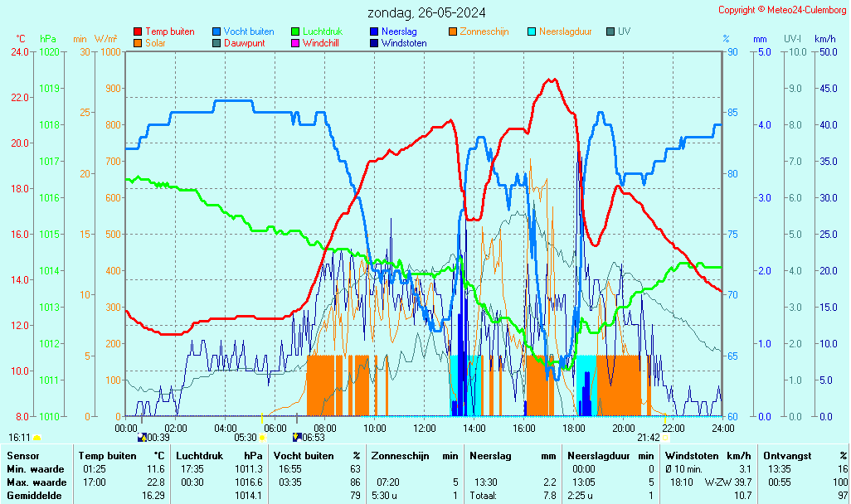
Task: Click the sun icon beside 05:30
Action: 263,437
